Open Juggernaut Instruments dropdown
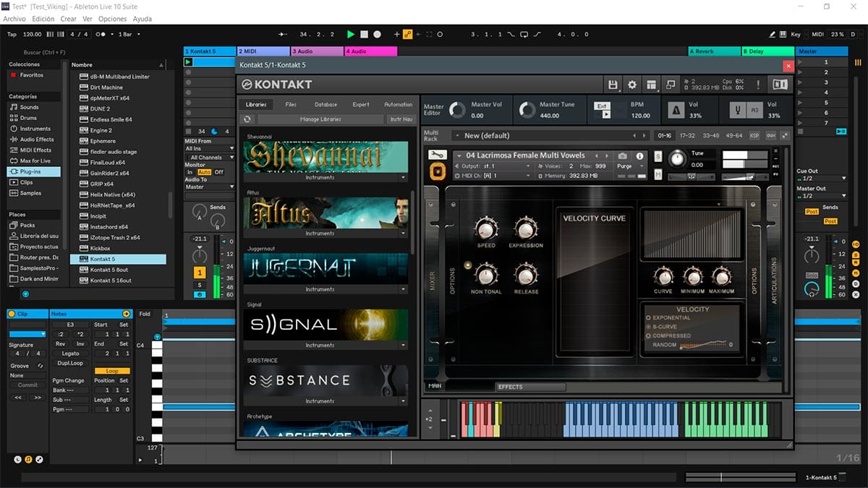The height and width of the screenshot is (488, 868). [404, 289]
